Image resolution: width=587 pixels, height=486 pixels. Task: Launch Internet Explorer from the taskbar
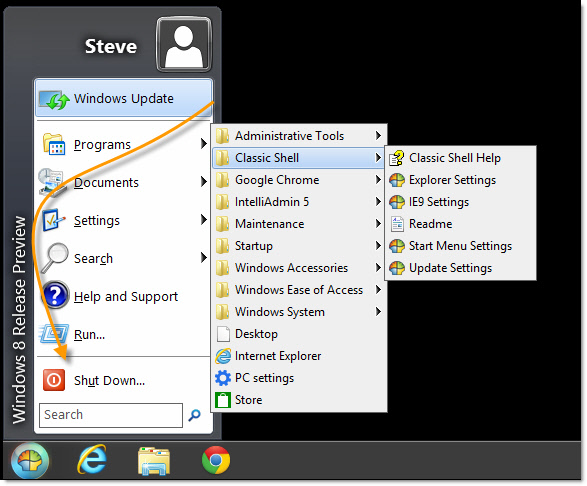coord(92,460)
